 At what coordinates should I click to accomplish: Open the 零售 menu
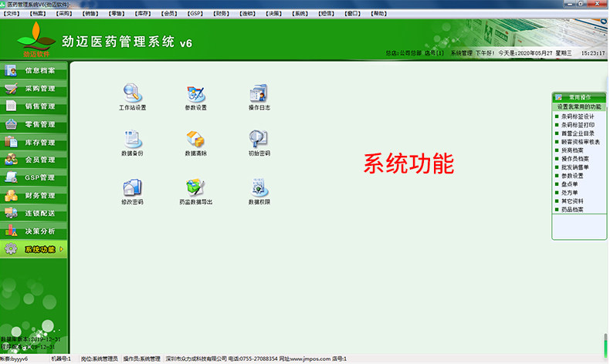tap(117, 14)
